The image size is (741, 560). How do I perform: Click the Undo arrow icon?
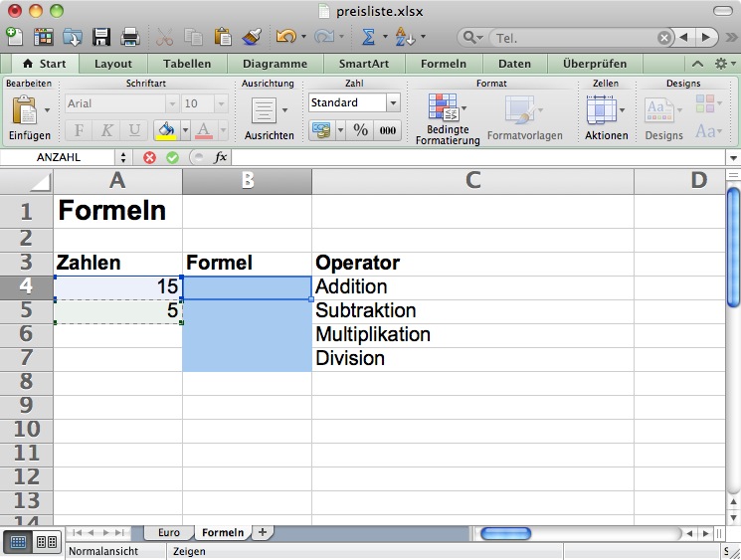(284, 37)
